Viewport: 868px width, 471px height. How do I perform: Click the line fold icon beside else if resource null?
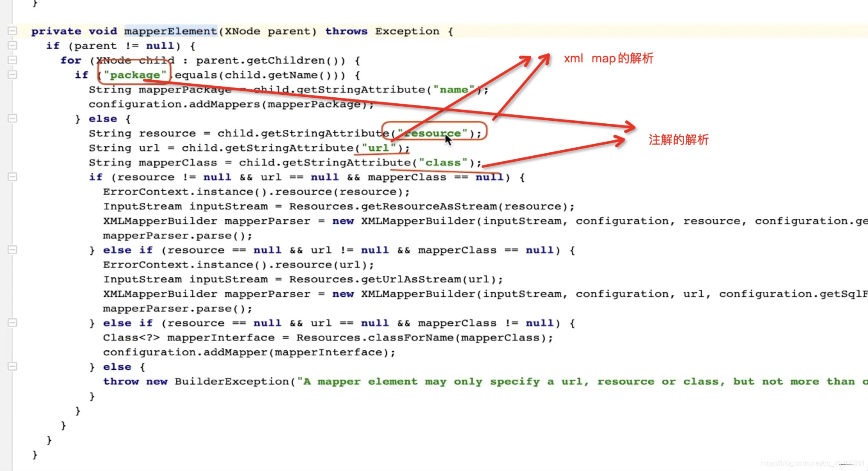coord(12,250)
